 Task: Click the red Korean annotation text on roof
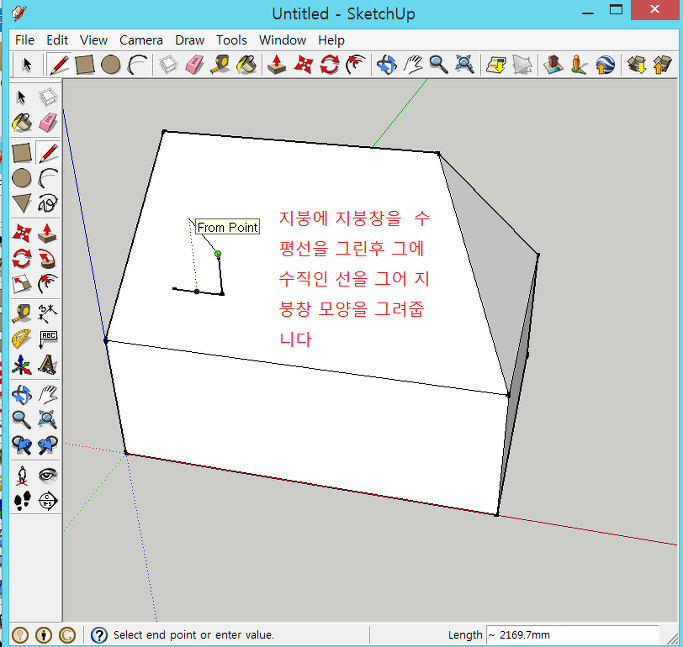click(354, 278)
